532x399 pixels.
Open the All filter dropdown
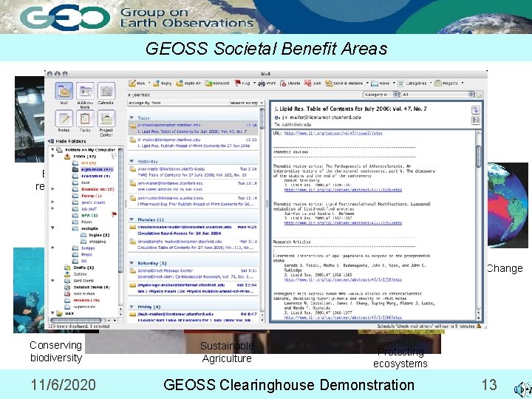point(437,95)
